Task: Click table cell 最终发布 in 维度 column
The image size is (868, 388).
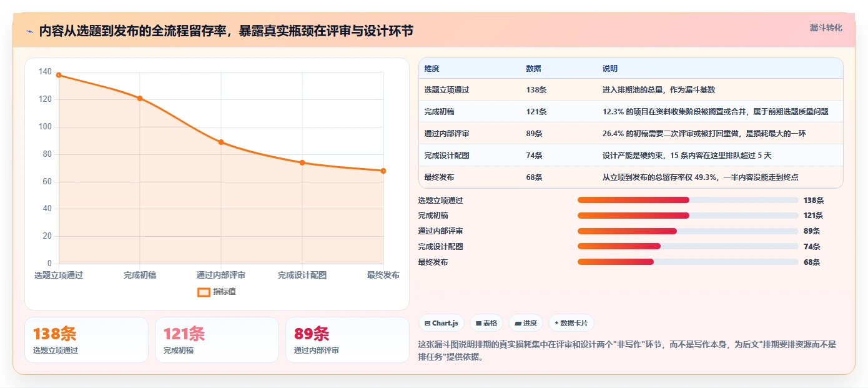Action: (439, 177)
